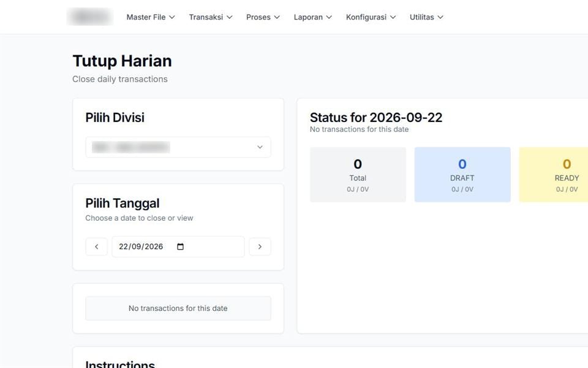Open the calendar picker icon
588x368 pixels.
click(x=180, y=247)
